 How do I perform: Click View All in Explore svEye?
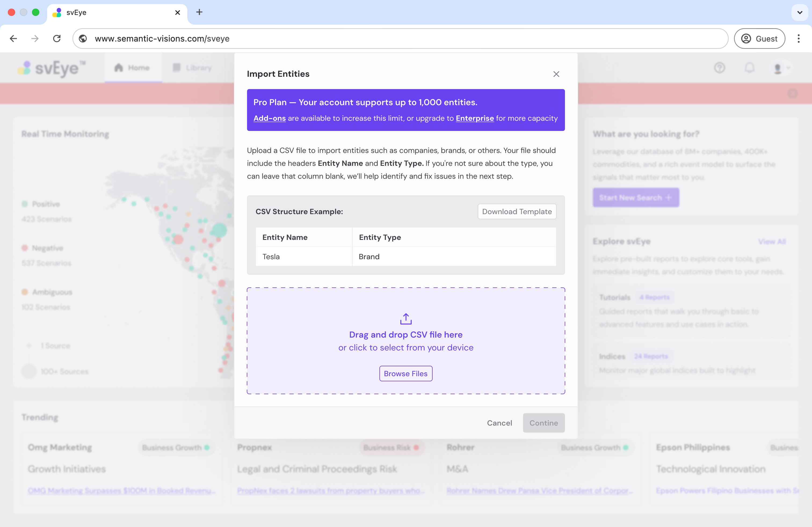tap(772, 242)
